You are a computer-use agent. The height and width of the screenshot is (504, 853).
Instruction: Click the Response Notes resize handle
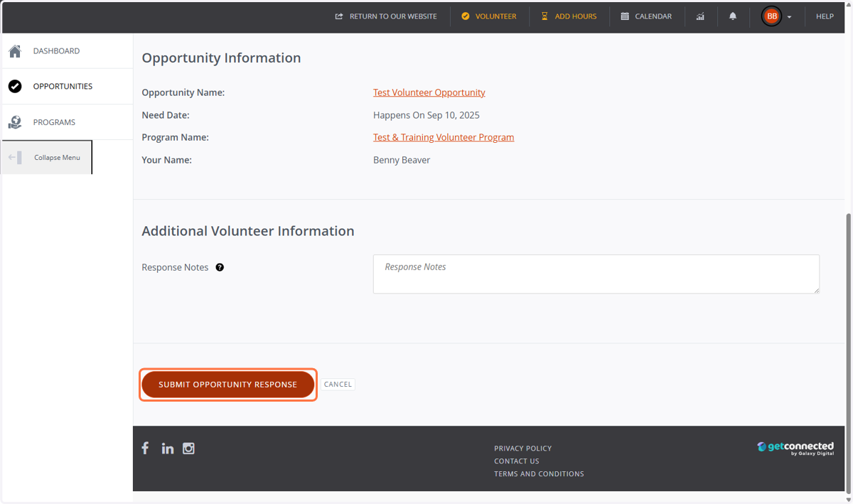coord(815,289)
